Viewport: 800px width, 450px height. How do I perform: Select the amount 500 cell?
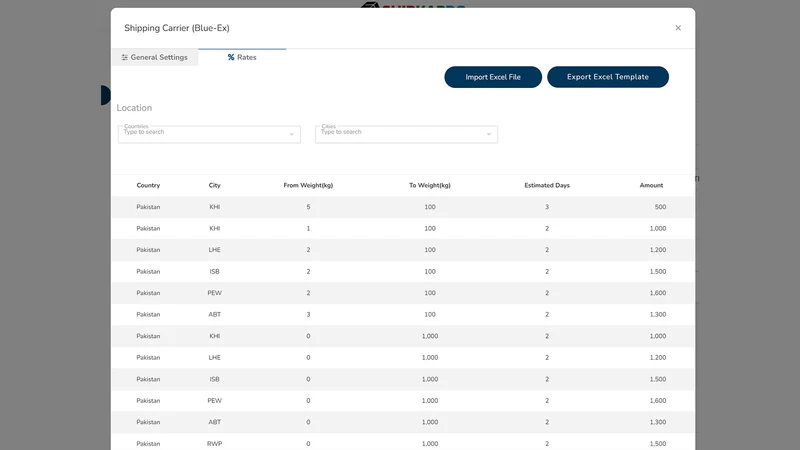660,207
